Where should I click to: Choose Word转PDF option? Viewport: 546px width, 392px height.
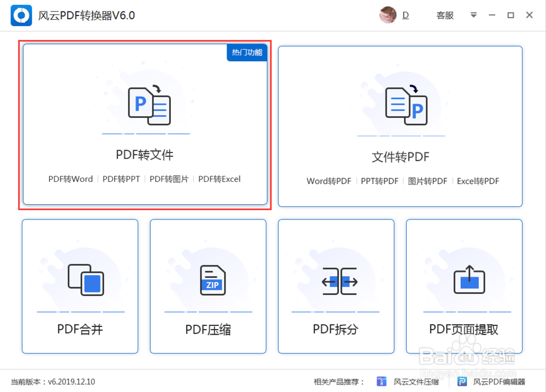click(x=329, y=181)
